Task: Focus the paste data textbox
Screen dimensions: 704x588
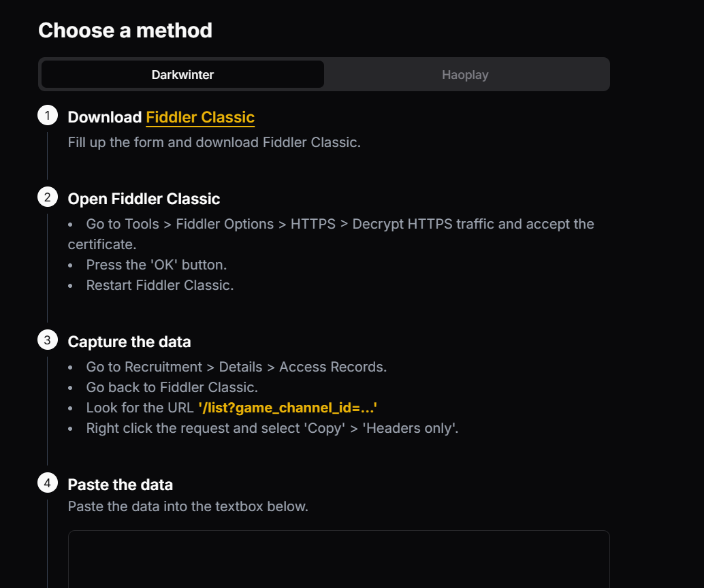Action: tap(339, 559)
